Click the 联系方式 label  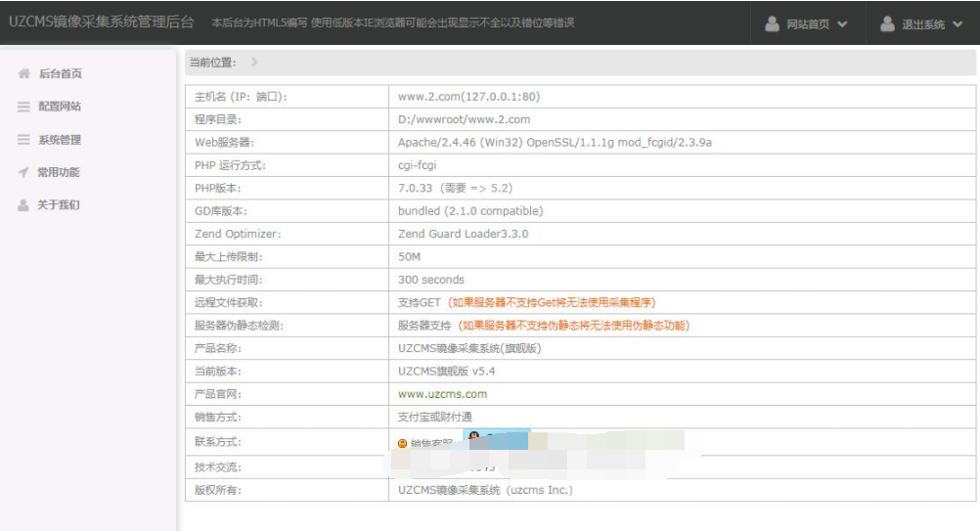(218, 442)
